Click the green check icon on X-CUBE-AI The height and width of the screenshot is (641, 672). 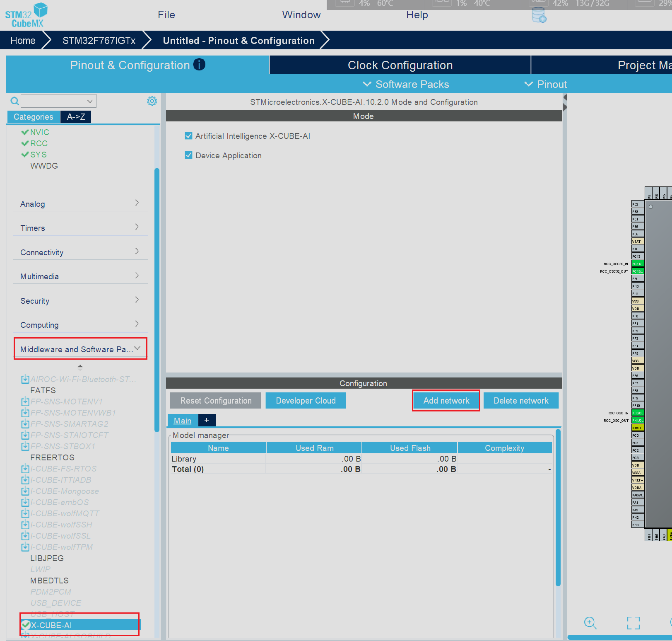click(x=26, y=625)
